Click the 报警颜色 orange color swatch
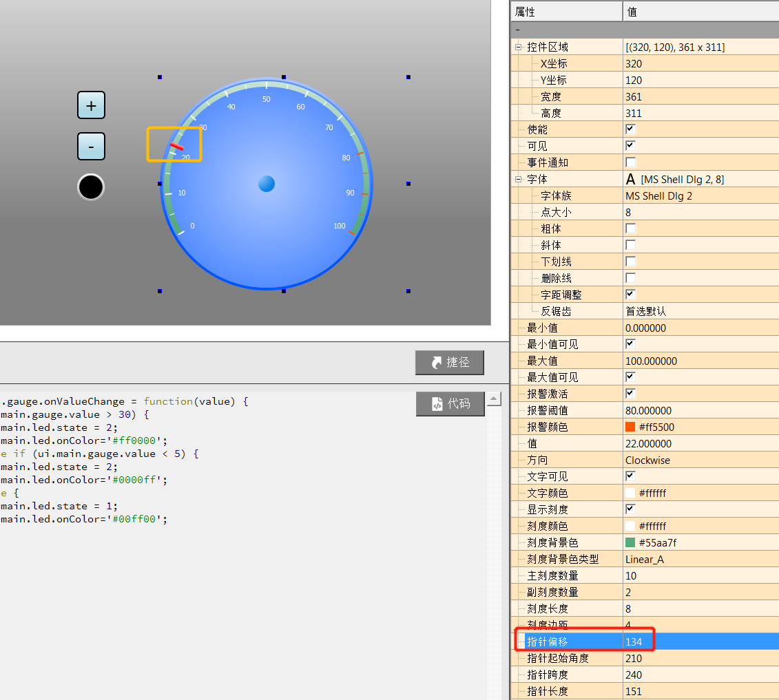The image size is (779, 700). coord(630,427)
